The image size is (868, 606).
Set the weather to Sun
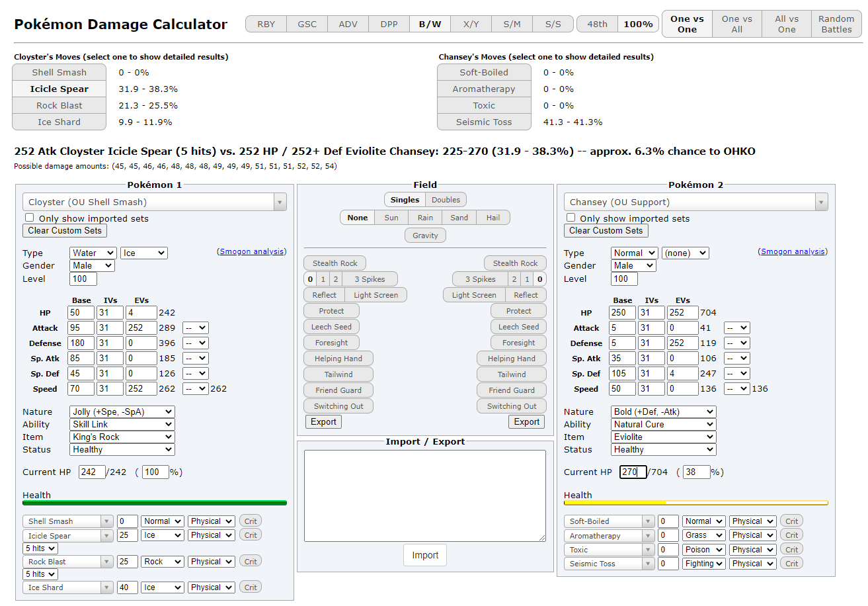[391, 218]
